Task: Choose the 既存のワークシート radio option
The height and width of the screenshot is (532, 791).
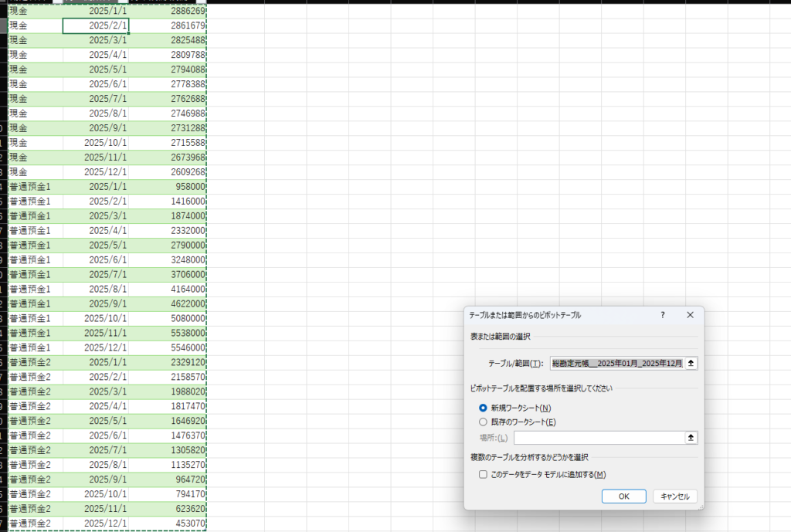Action: 484,422
